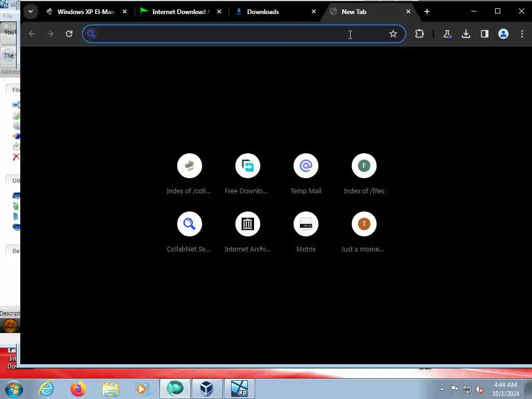Viewport: 532px width, 399px height.
Task: Show browser downloads from toolbar icon
Action: pos(466,34)
